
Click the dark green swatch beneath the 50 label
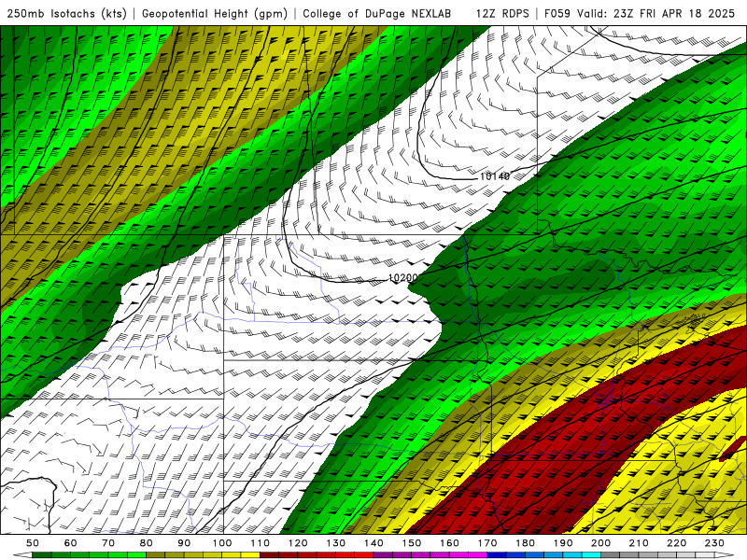tap(42, 555)
